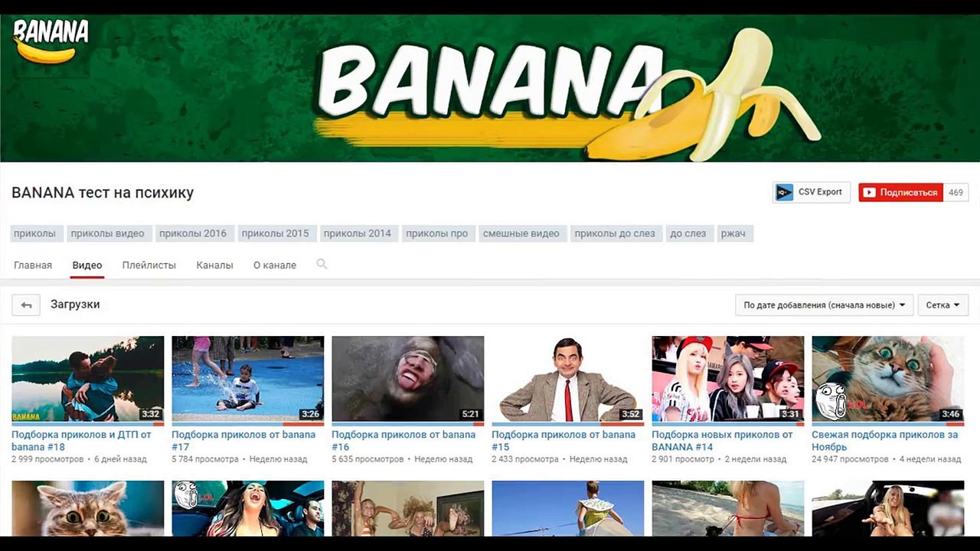Image resolution: width=980 pixels, height=551 pixels.
Task: Open the CSV Export extension button
Action: pyautogui.click(x=812, y=192)
